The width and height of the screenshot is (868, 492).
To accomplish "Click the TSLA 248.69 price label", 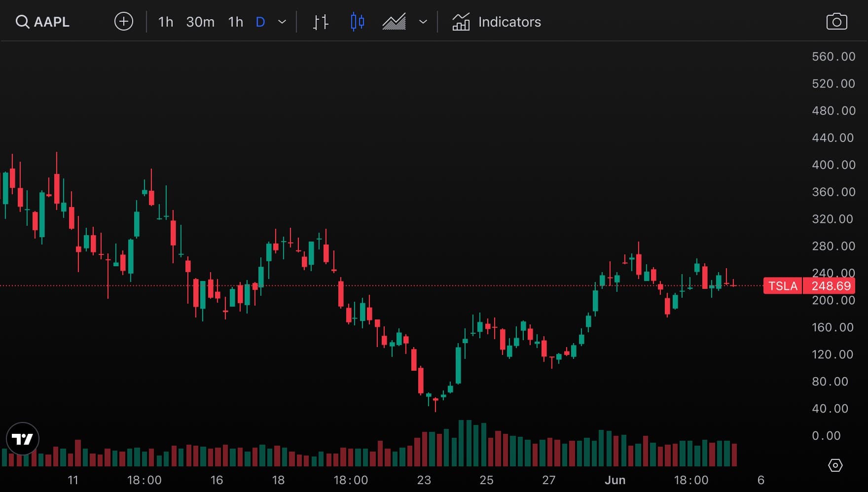I will tap(810, 286).
